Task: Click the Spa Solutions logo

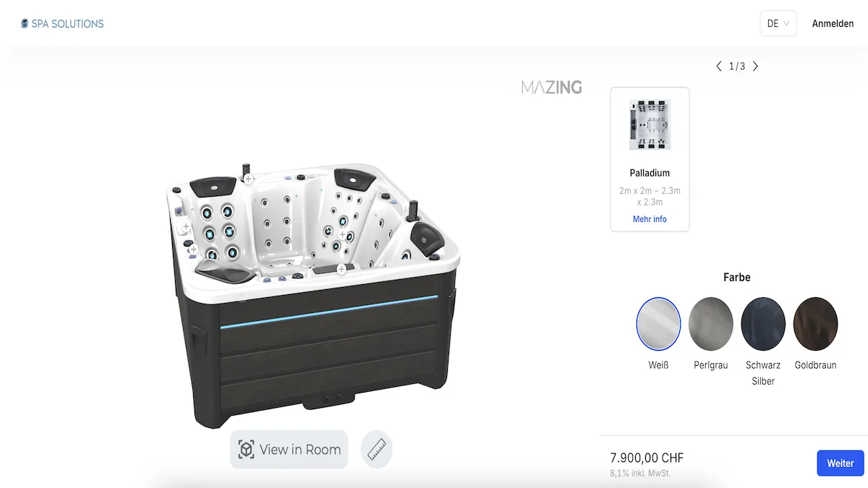Action: point(62,24)
